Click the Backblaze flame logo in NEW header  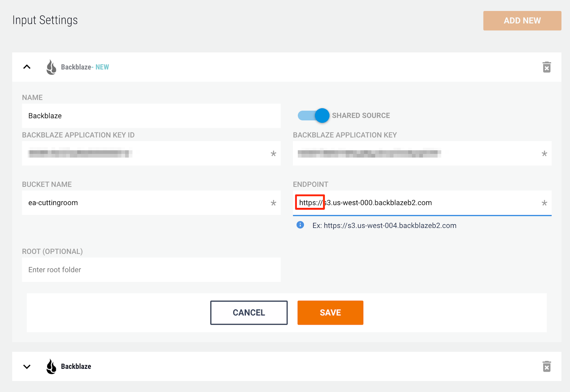(51, 67)
